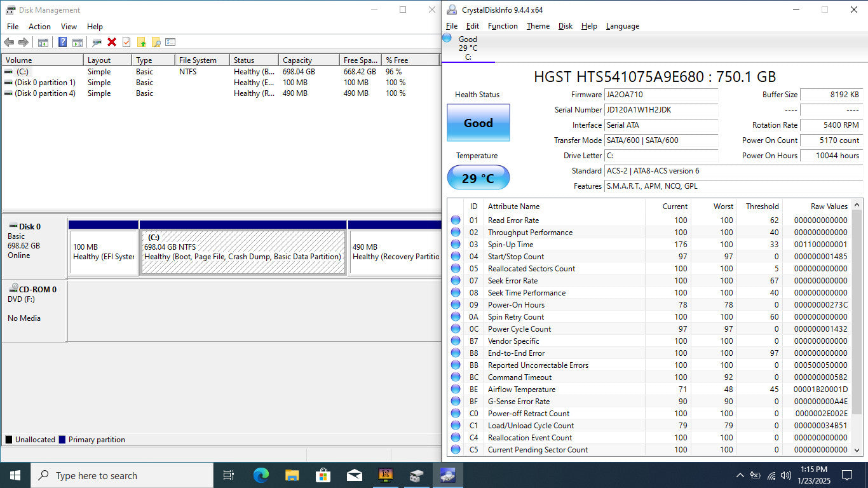868x488 pixels.
Task: Open the Language menu in CrystalDiskInfo
Action: click(x=623, y=26)
